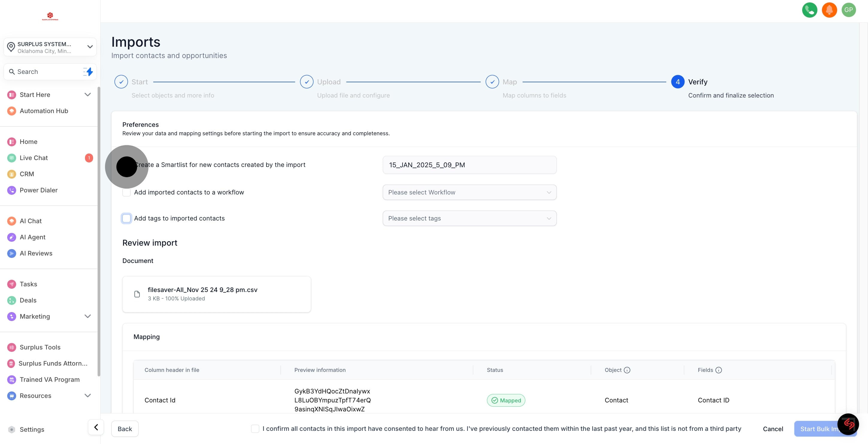The width and height of the screenshot is (868, 444).
Task: Open the Please select tags dropdown
Action: pos(469,218)
